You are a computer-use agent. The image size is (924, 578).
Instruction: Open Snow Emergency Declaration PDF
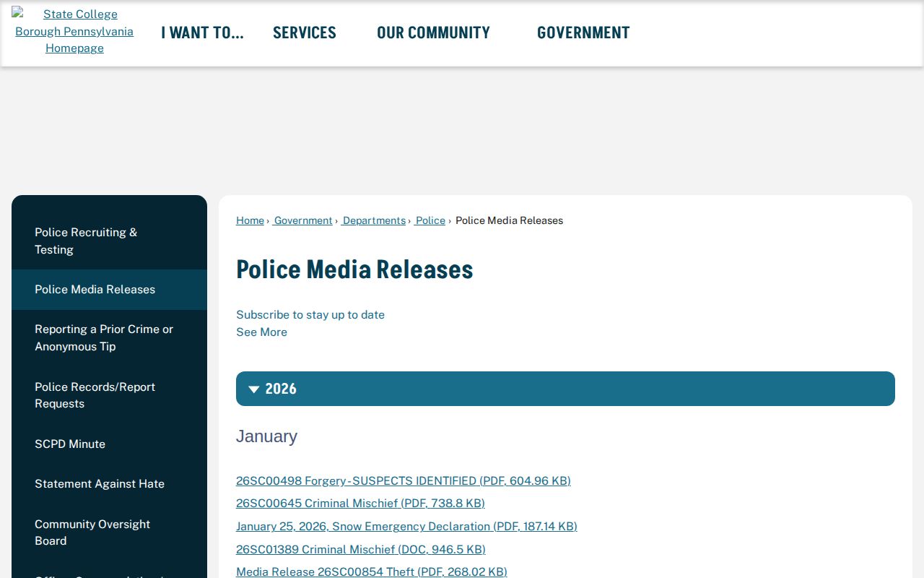pos(406,526)
